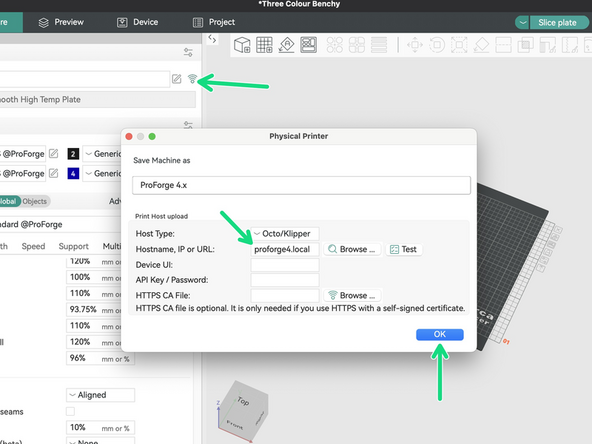Collapse the sidebar with the arrows icon
This screenshot has height=444, width=592.
pyautogui.click(x=212, y=39)
